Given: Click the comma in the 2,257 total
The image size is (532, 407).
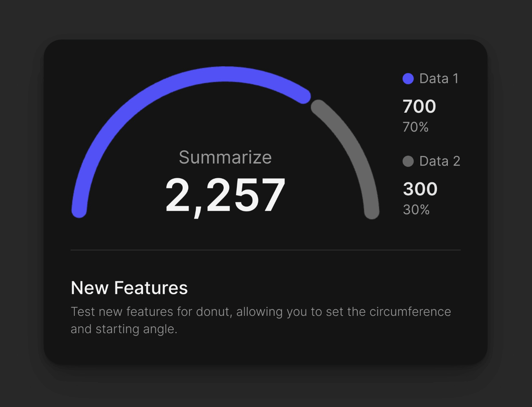Looking at the screenshot, I should pos(197,212).
